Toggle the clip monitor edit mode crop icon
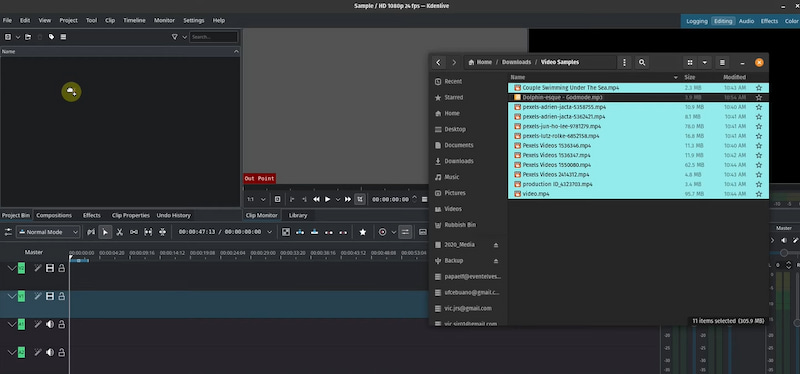800x374 pixels. click(x=360, y=200)
